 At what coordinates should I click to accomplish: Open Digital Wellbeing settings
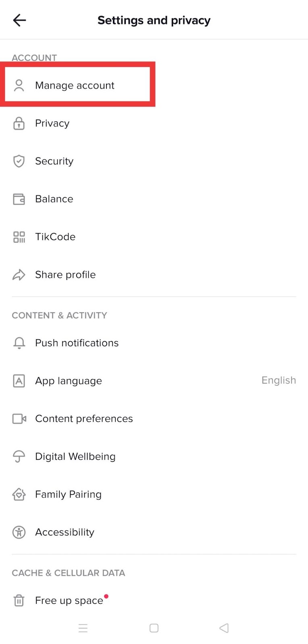point(75,456)
